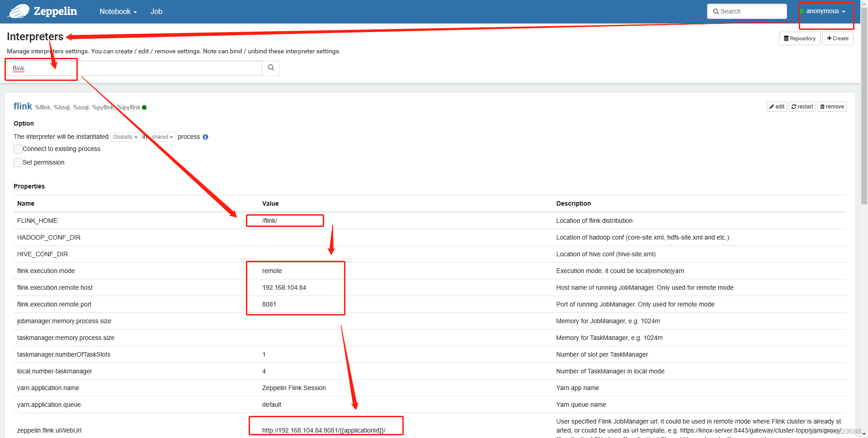Click the Zeppelin Flink Session value
This screenshot has height=438, width=868.
[x=294, y=388]
